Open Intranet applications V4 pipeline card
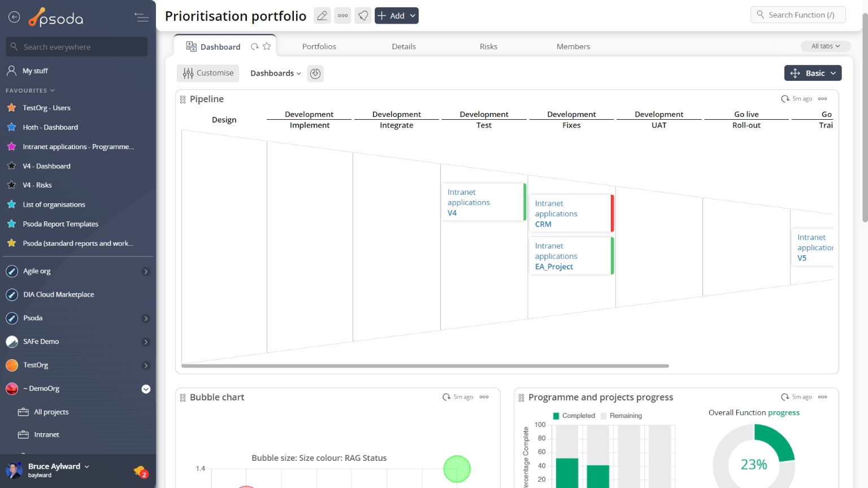The width and height of the screenshot is (868, 488). pos(484,202)
